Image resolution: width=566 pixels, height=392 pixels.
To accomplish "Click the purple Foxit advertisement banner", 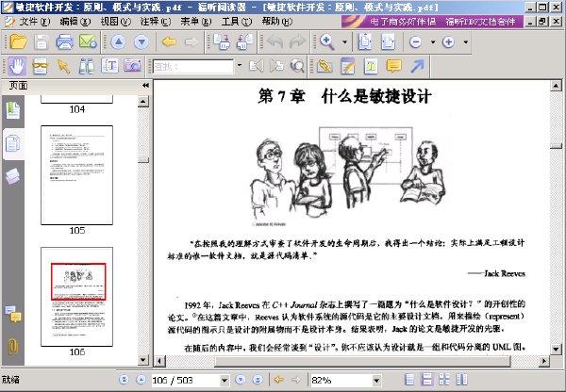I will 432,22.
